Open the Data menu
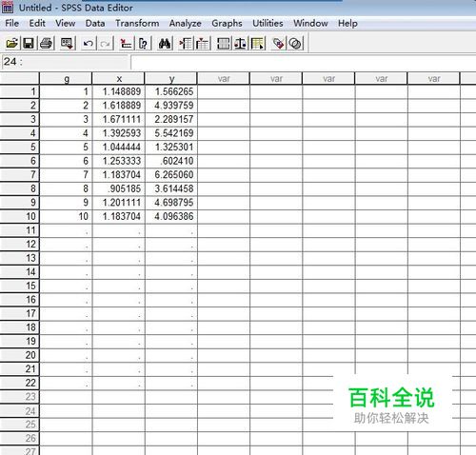The image size is (476, 455). point(95,23)
